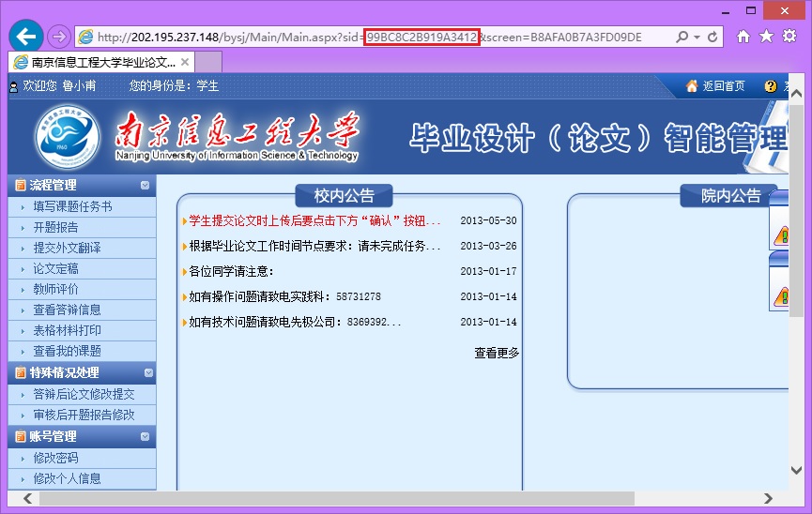Click 查看更多 under 校内公告

pos(497,353)
